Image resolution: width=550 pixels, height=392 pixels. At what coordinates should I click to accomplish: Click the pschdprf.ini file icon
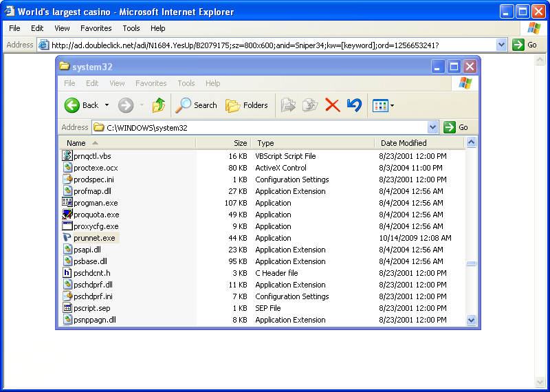tap(67, 296)
